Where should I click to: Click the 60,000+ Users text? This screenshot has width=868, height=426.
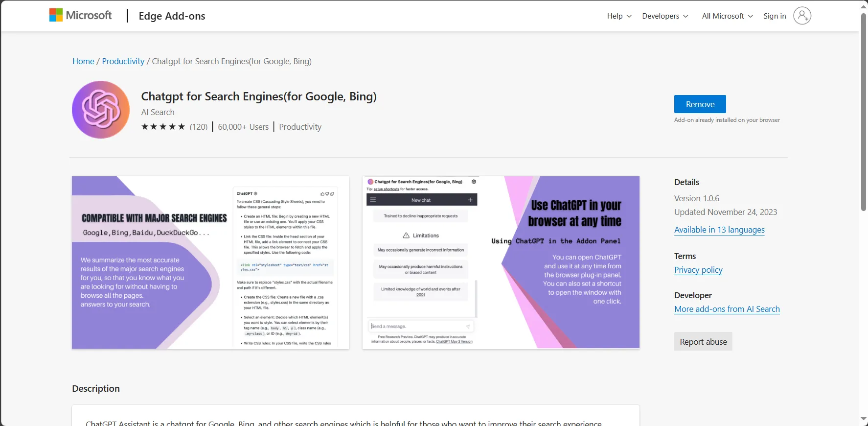243,127
